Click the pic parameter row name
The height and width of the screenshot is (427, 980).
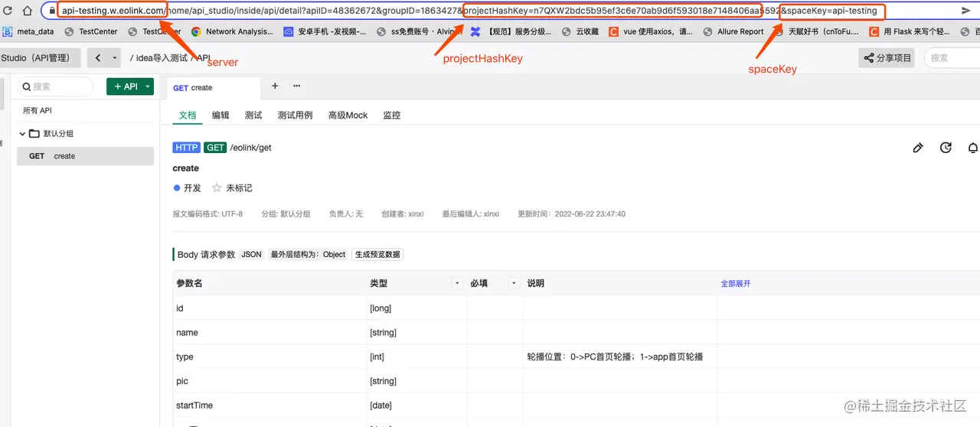tap(182, 381)
